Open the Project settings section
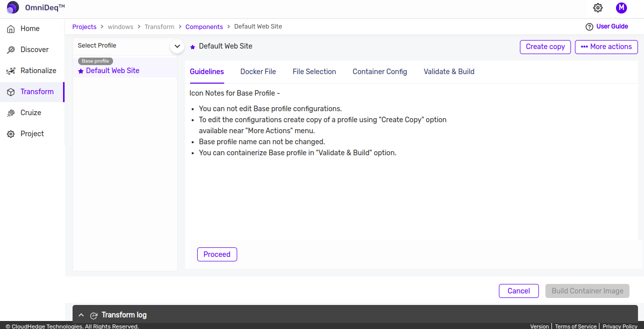Screen dimensions: 644x329 click(x=32, y=134)
